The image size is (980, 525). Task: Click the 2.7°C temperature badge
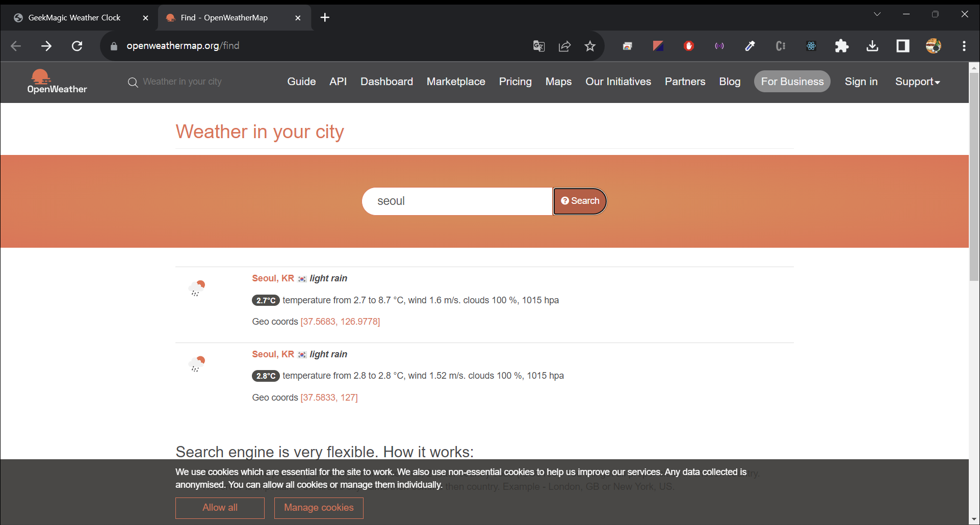point(266,301)
